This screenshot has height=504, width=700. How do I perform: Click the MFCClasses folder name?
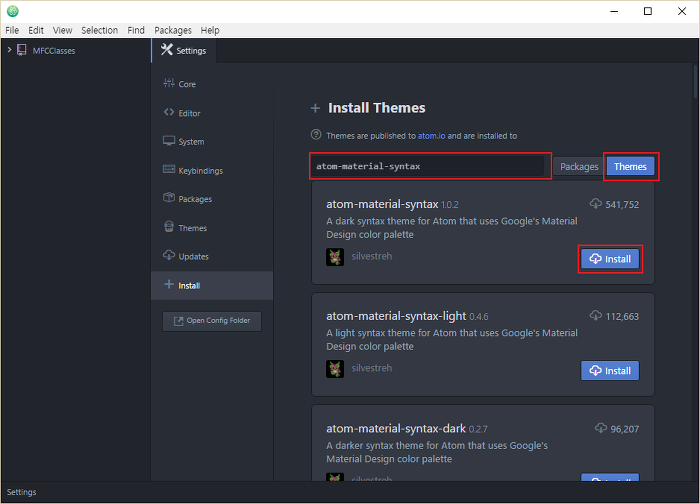[54, 51]
